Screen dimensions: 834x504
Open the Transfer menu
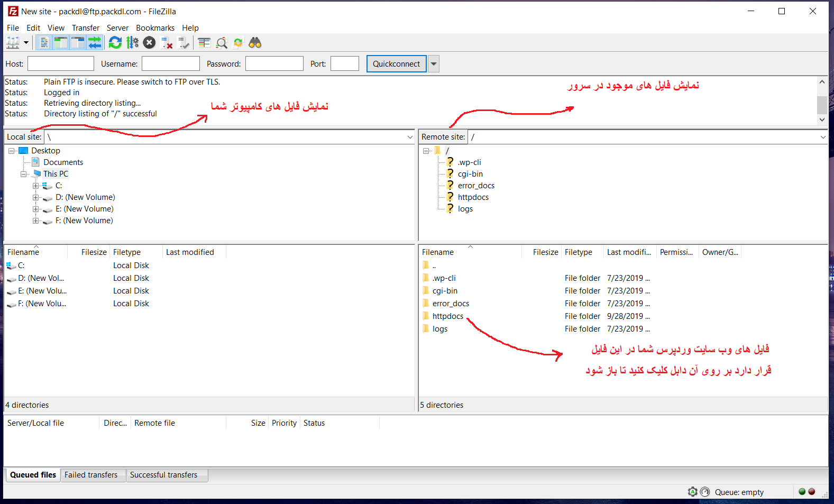click(85, 28)
